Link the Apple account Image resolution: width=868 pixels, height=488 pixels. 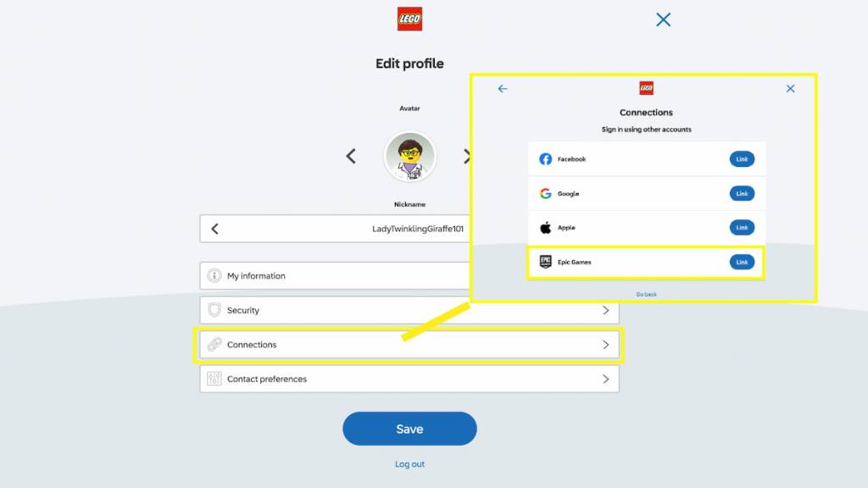(x=742, y=227)
